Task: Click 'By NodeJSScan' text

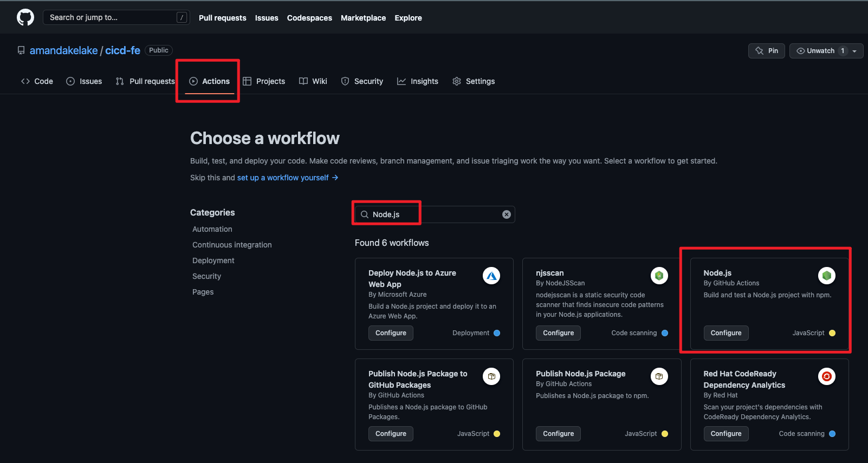Action: click(560, 283)
